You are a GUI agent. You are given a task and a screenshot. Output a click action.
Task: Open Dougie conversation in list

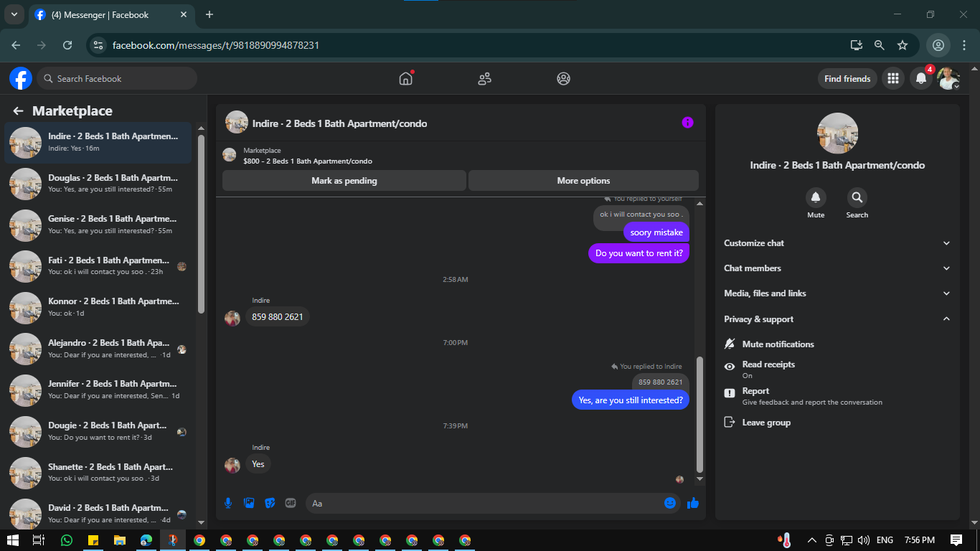tap(98, 431)
